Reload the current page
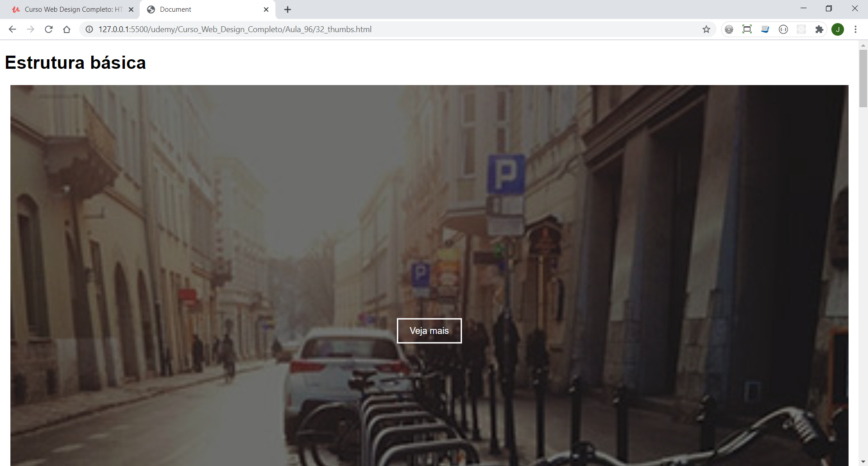 49,29
